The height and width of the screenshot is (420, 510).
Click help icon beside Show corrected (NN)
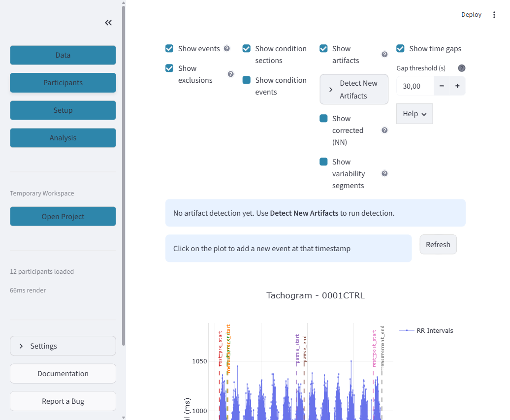384,130
